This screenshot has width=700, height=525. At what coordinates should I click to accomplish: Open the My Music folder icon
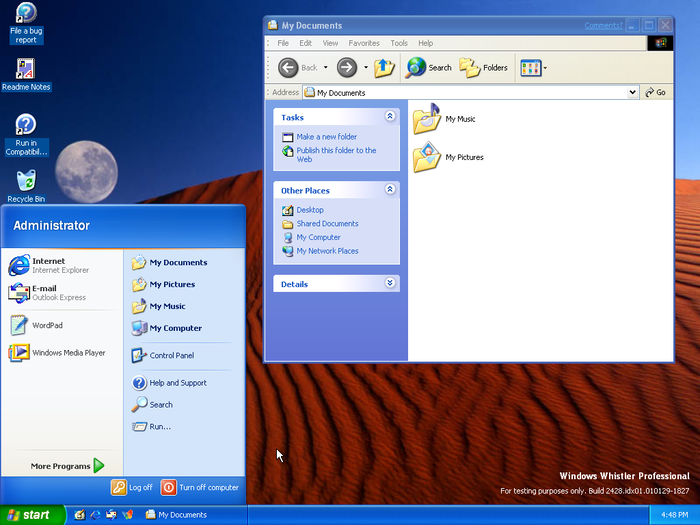[427, 119]
